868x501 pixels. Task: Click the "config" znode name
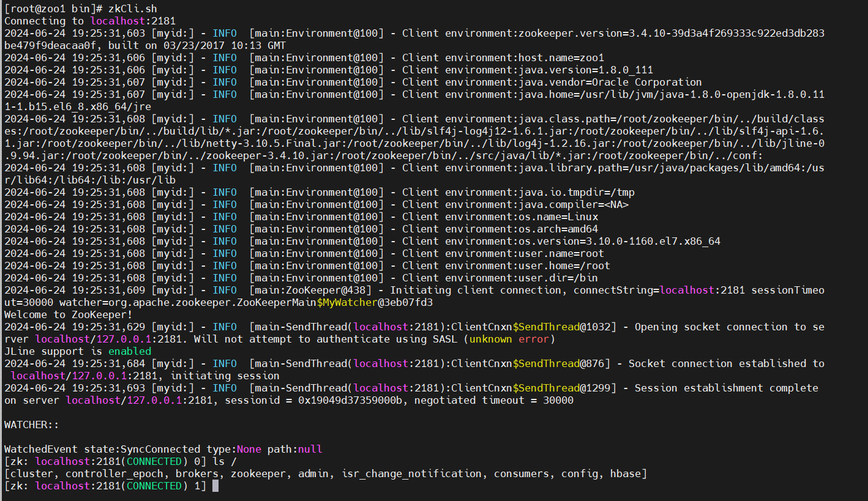pos(580,473)
